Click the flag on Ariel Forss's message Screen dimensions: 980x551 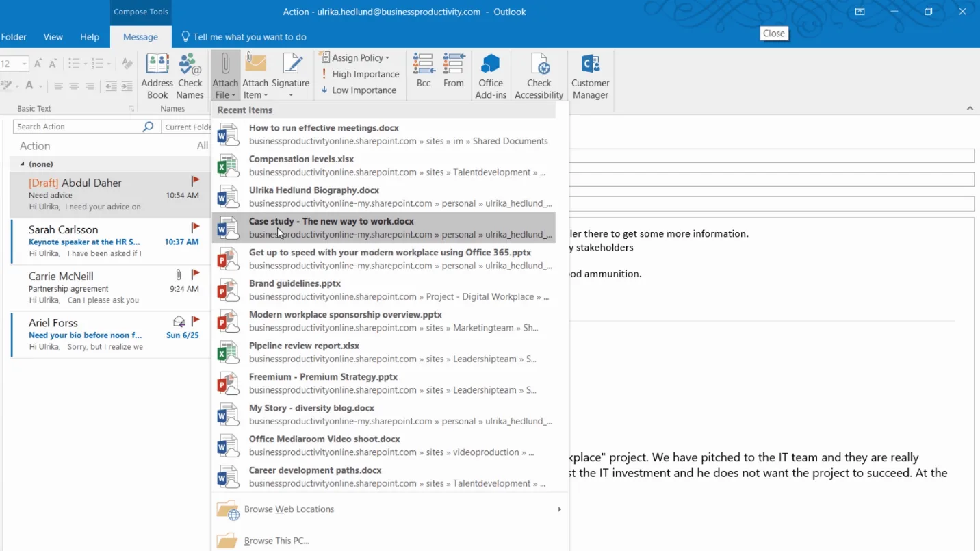pos(195,321)
